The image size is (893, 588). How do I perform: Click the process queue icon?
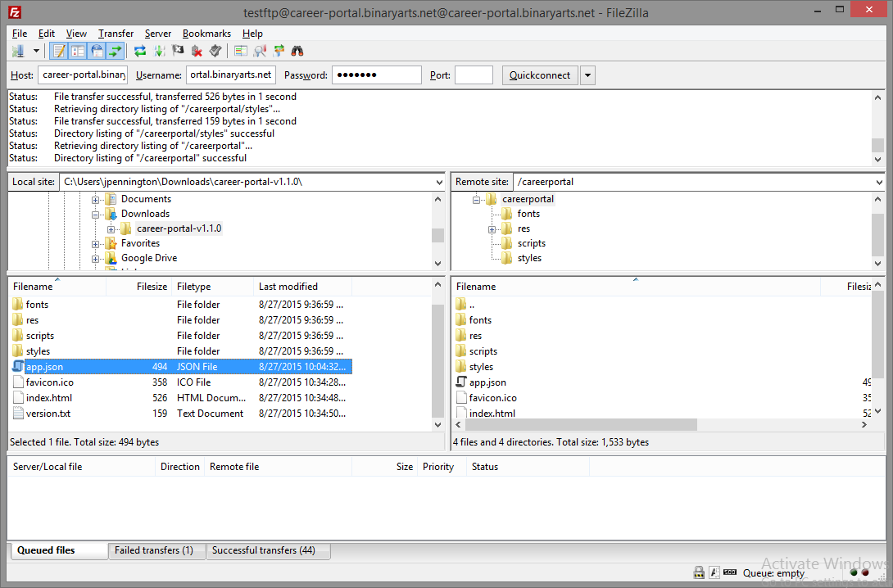[160, 52]
